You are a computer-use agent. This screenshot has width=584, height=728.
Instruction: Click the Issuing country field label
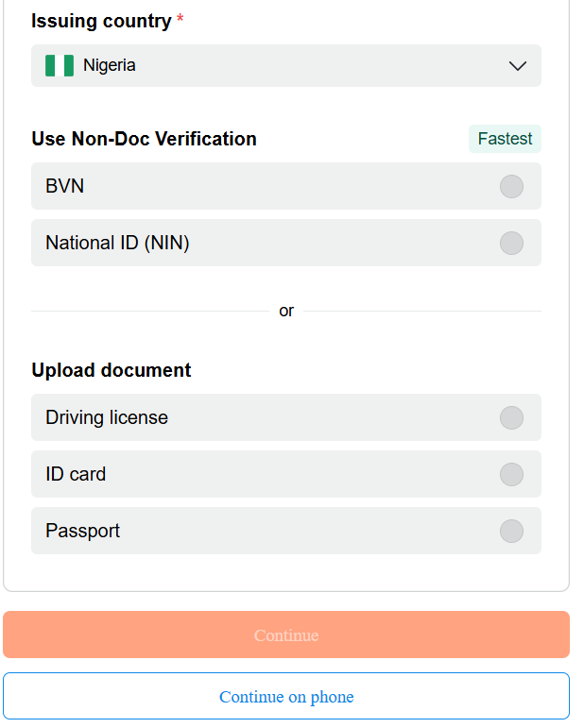pyautogui.click(x=101, y=21)
